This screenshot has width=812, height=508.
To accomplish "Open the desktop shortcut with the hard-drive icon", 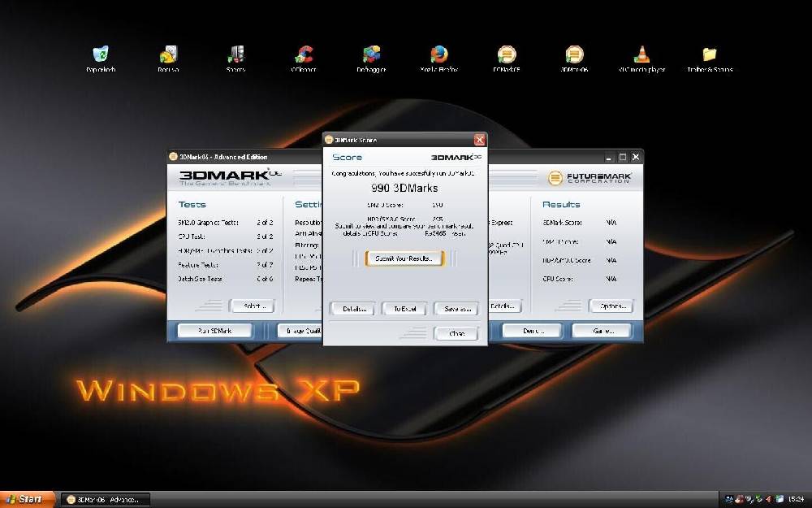I will pos(168,58).
